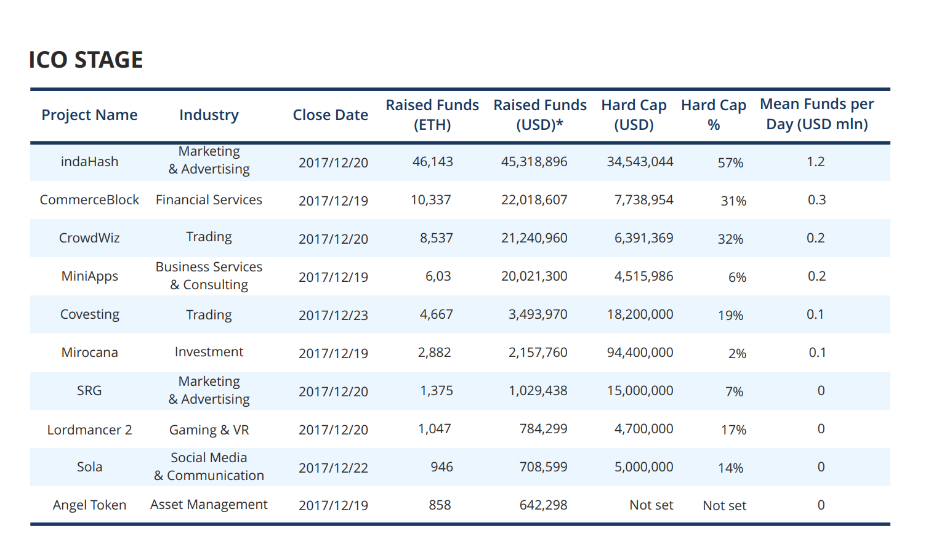Click Angel Token's close date 2017/12/19
The height and width of the screenshot is (560, 931).
click(x=333, y=506)
